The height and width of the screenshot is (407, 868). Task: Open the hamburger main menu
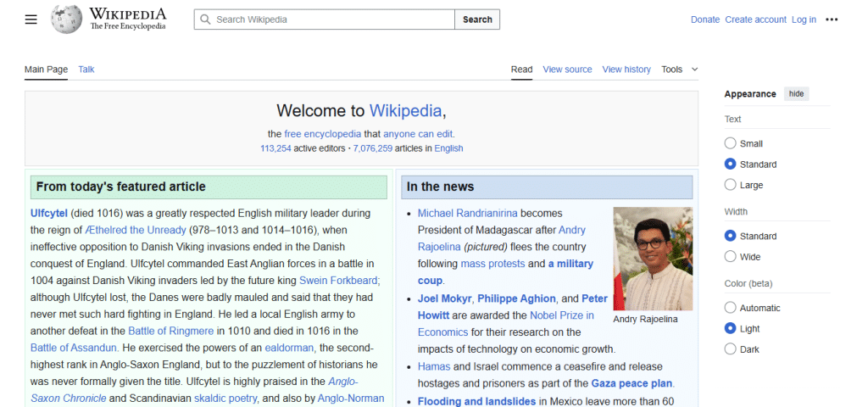click(x=31, y=20)
